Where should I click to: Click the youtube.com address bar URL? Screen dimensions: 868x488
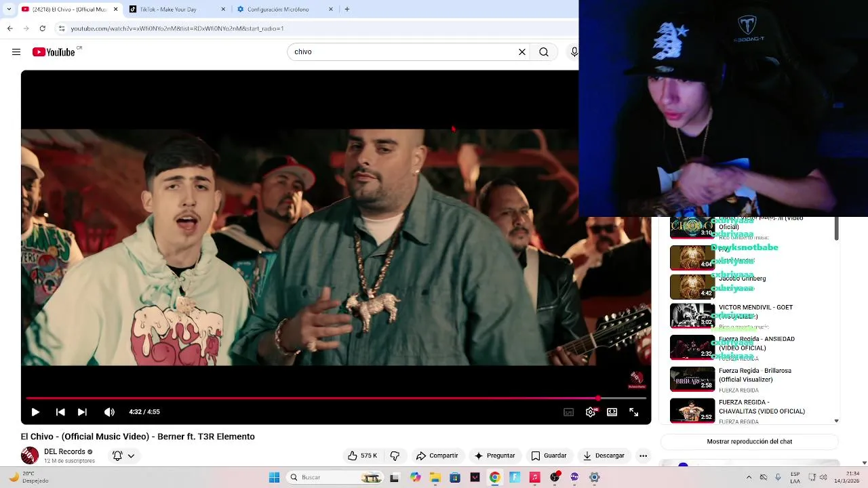point(177,28)
